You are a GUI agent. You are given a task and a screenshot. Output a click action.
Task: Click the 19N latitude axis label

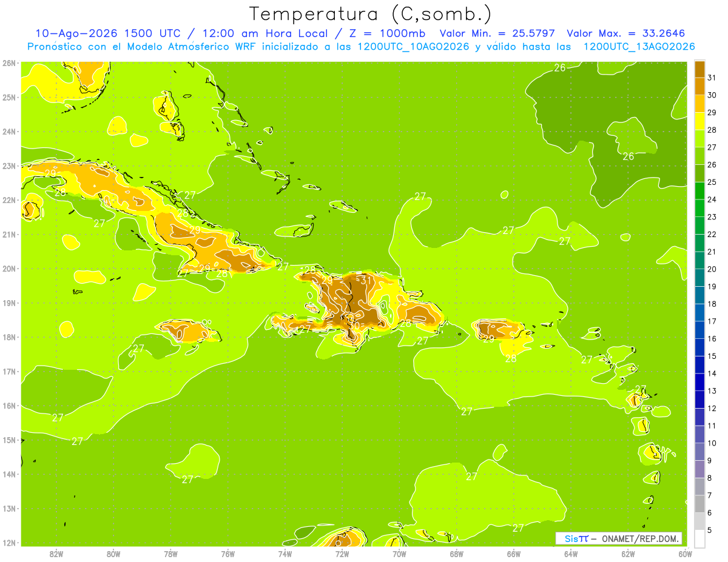[x=9, y=303]
